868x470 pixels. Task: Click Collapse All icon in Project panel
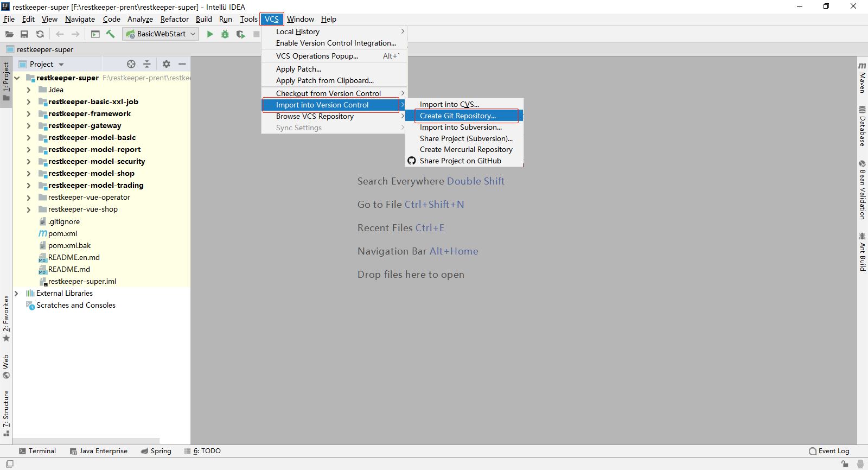pyautogui.click(x=146, y=64)
